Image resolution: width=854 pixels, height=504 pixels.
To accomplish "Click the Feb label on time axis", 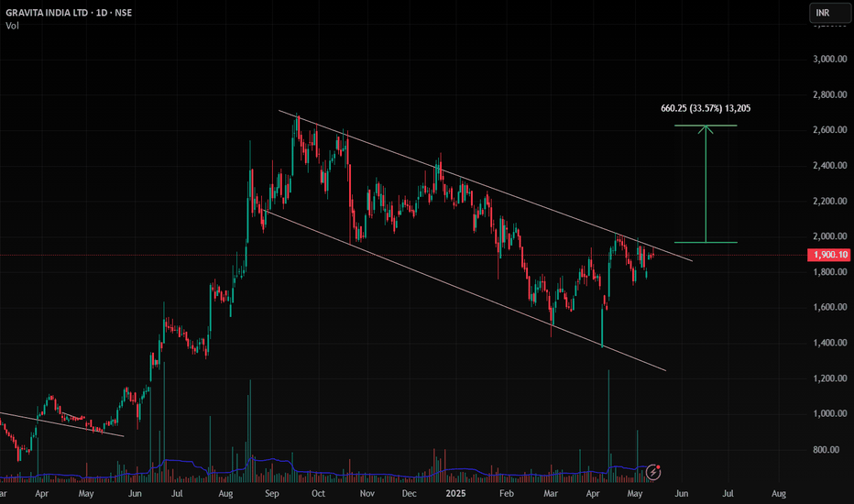I will 507,494.
